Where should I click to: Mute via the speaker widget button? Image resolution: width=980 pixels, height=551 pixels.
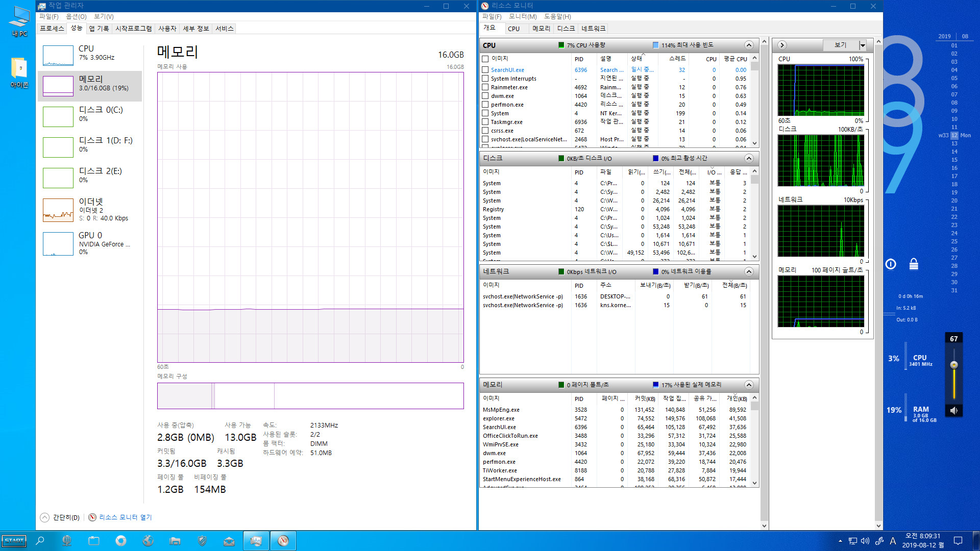[x=953, y=410]
